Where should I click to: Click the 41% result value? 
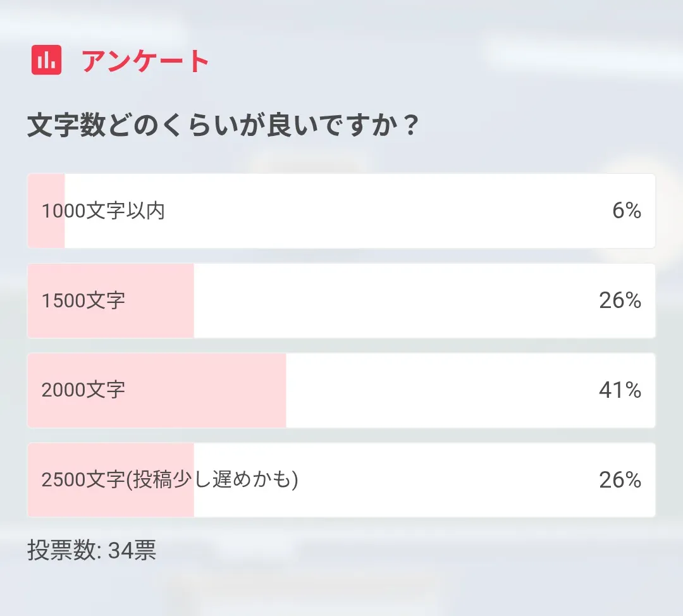[x=620, y=390]
